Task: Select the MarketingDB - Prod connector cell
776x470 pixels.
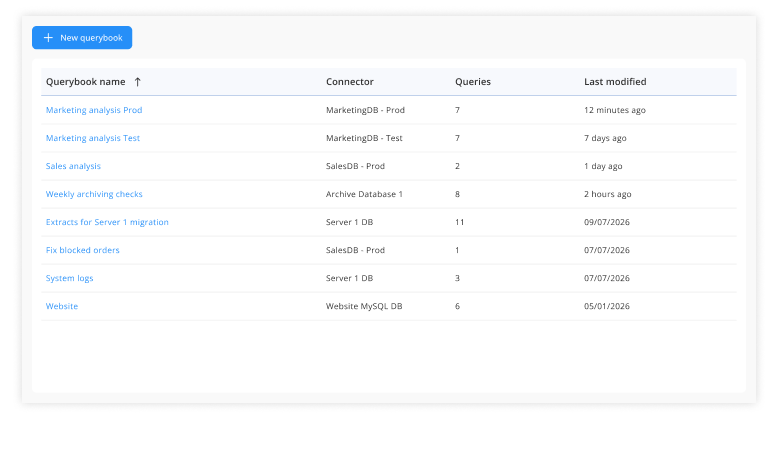Action: (365, 110)
